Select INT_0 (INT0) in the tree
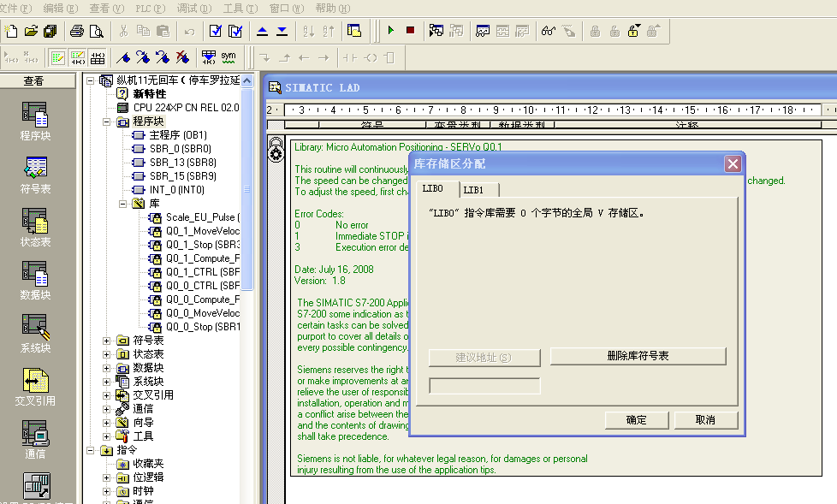The image size is (837, 504). coord(176,190)
